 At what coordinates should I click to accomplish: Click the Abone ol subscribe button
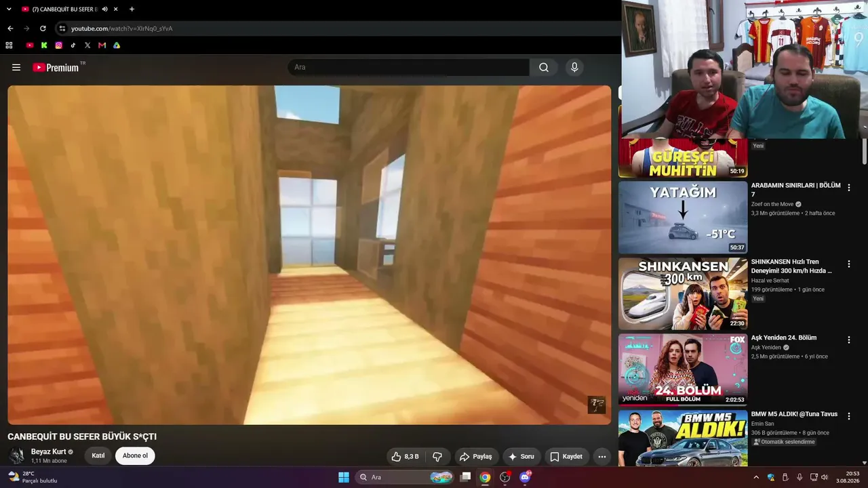(135, 455)
